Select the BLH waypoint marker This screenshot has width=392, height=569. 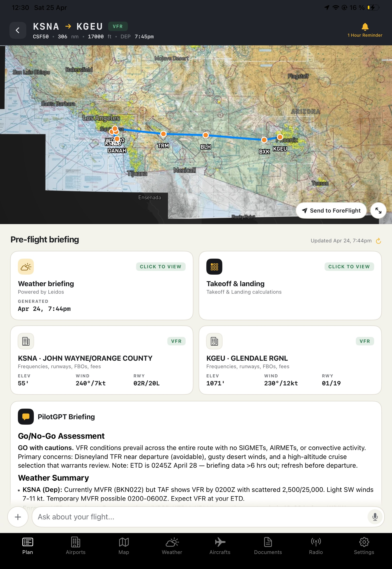tap(206, 135)
